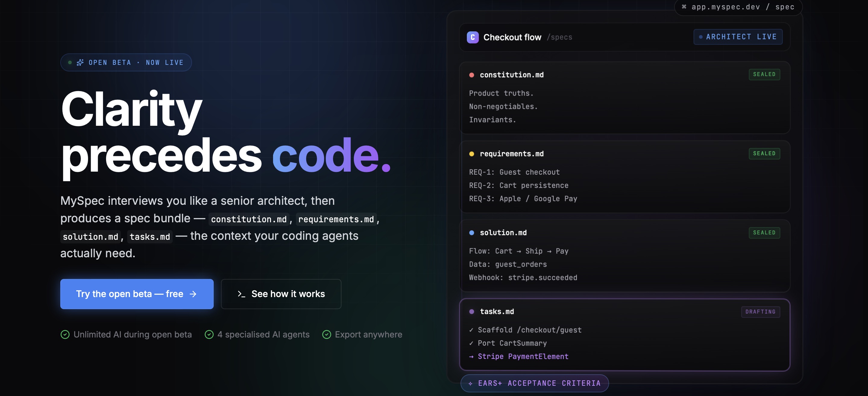Click the check circle by Unlimited AI during open beta
The image size is (868, 396).
coord(65,334)
